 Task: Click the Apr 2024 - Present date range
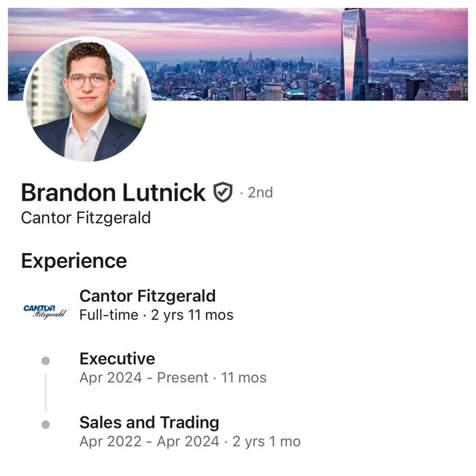[x=142, y=377]
